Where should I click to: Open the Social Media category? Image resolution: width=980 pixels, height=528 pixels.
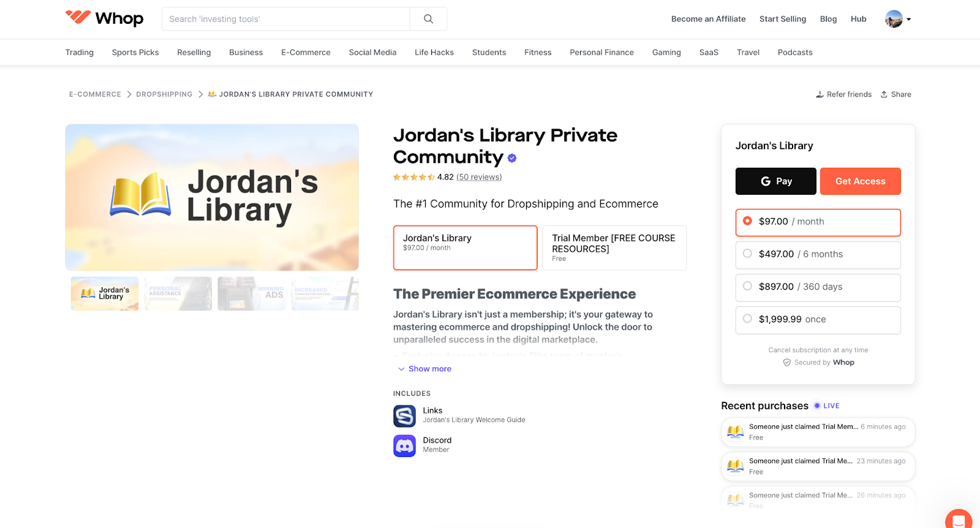click(x=372, y=53)
